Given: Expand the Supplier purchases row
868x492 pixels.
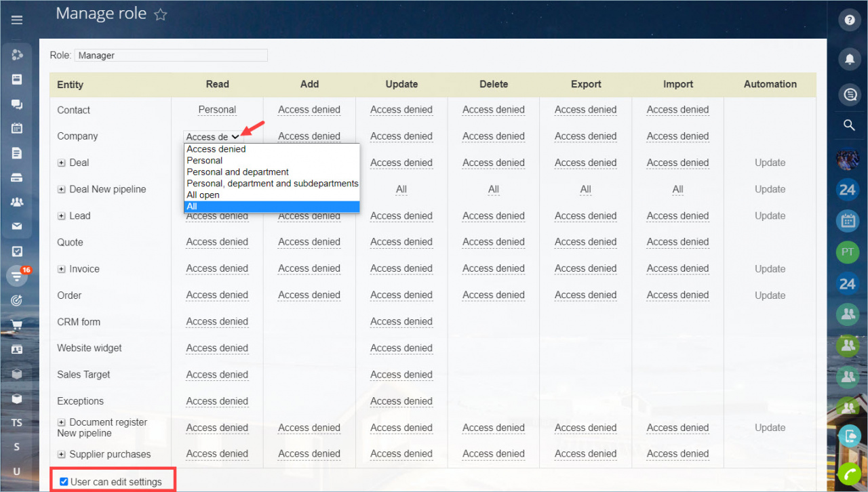Looking at the screenshot, I should [x=61, y=454].
